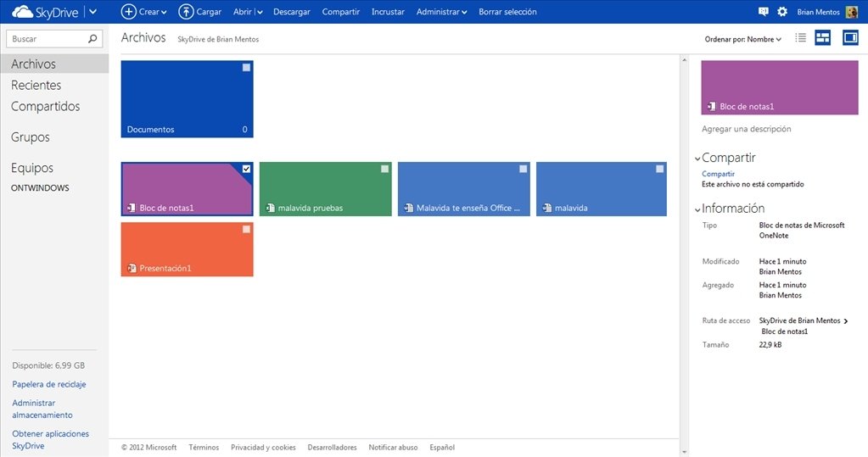Viewport: 868px width, 457px height.
Task: Open the Administrar dropdown menu
Action: (441, 12)
